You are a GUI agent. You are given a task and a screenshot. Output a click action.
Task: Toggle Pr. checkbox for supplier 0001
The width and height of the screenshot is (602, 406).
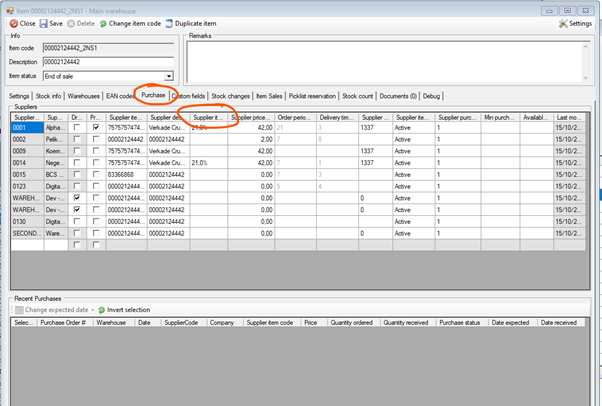click(96, 127)
